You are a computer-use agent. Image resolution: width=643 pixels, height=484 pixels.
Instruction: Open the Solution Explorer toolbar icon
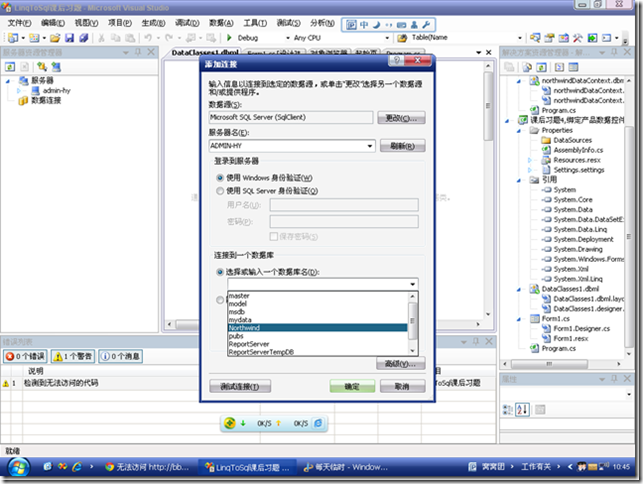(535, 38)
